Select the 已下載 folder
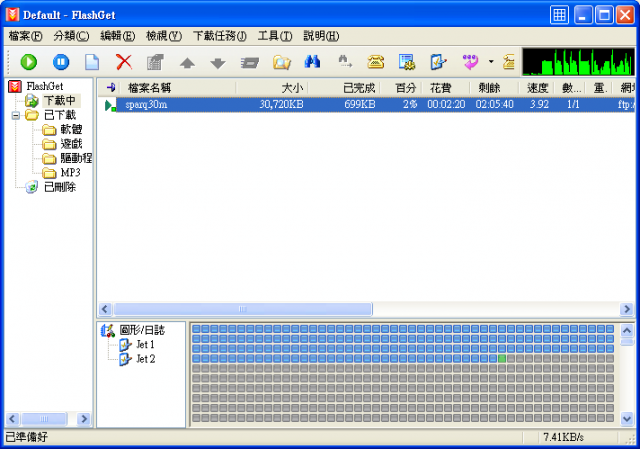 [60, 115]
